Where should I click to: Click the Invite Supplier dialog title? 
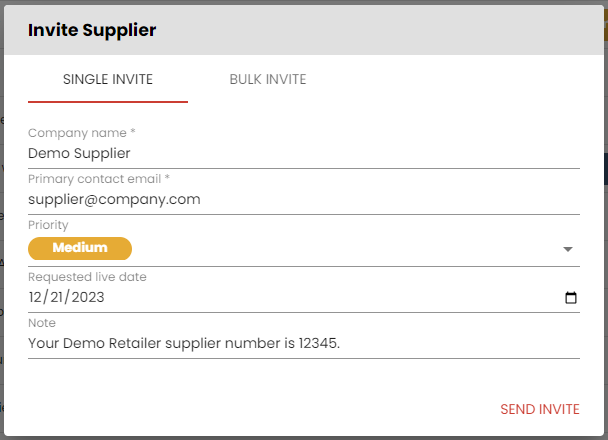92,30
